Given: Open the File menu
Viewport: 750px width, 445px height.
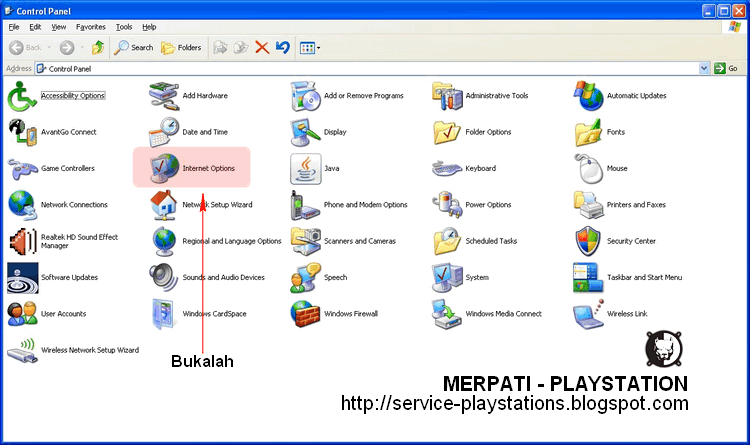Looking at the screenshot, I should pos(14,27).
